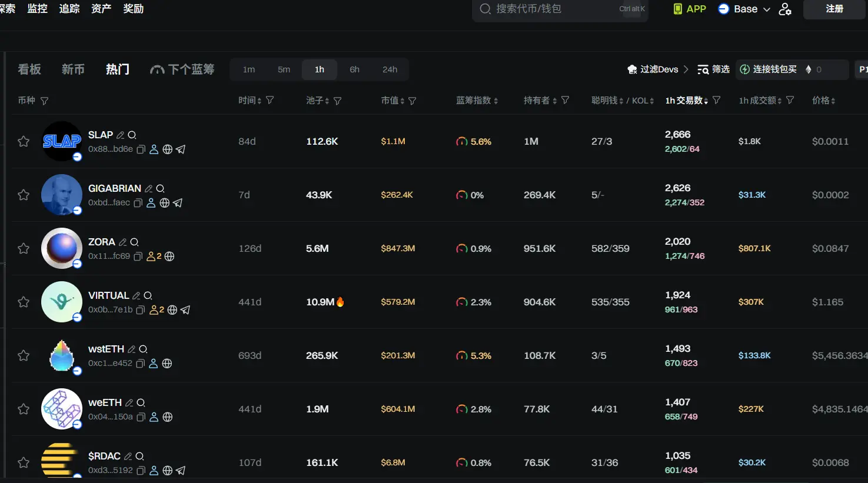Image resolution: width=868 pixels, height=483 pixels.
Task: Open APP download link
Action: 690,9
